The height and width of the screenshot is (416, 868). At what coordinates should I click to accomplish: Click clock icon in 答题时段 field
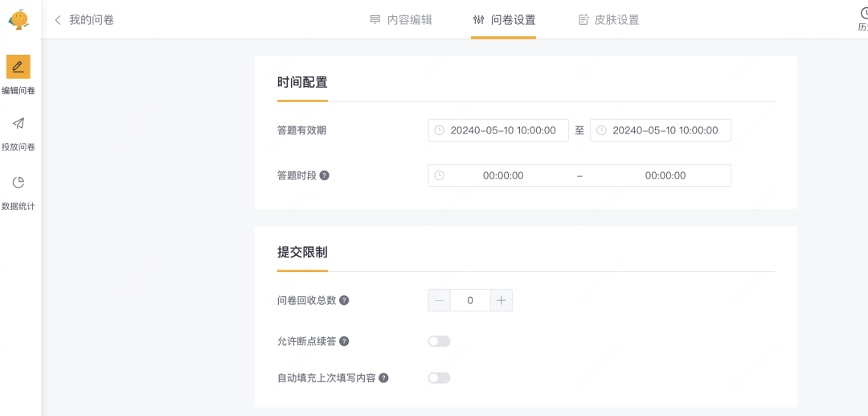click(x=439, y=175)
